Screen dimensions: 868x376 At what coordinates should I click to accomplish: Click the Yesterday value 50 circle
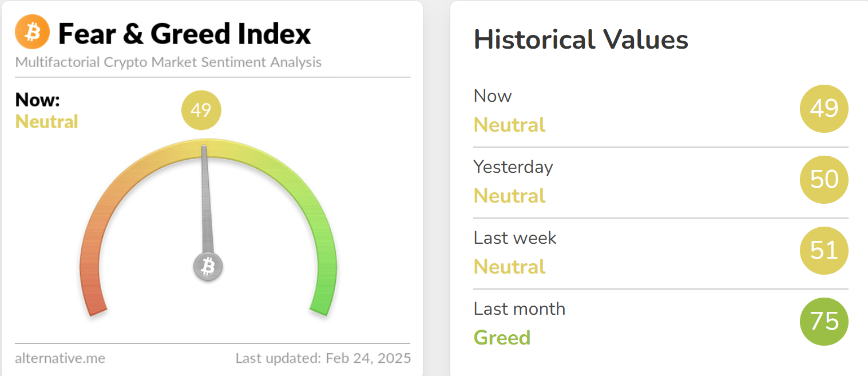[x=824, y=180]
